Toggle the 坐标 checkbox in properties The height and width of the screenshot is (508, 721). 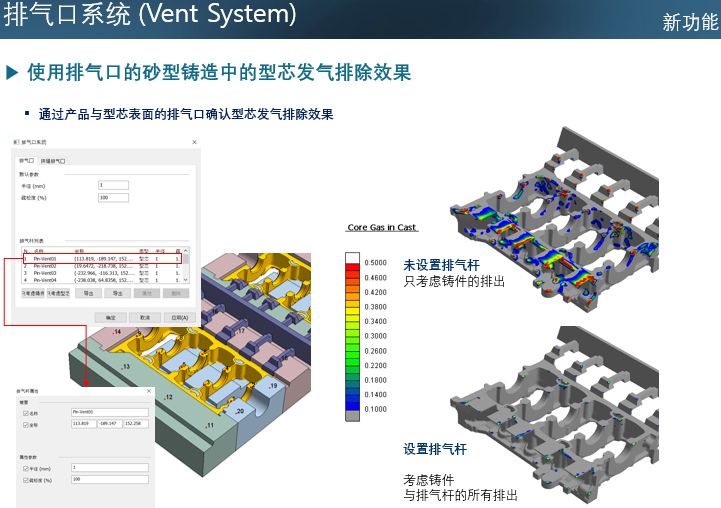click(x=25, y=424)
